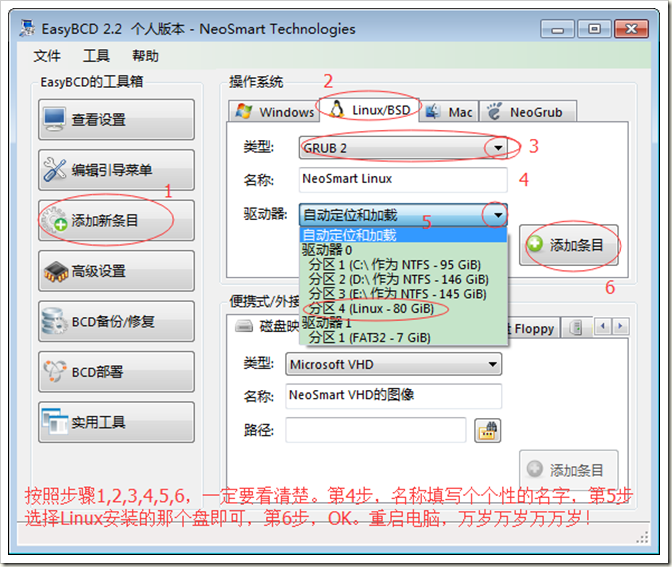Switch to the Mac tab
672x567 pixels.
(449, 112)
